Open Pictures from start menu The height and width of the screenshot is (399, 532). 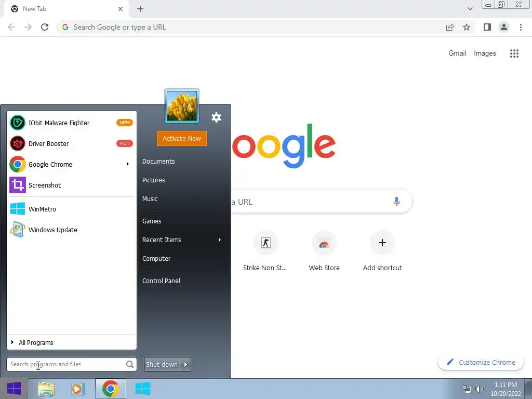(153, 180)
